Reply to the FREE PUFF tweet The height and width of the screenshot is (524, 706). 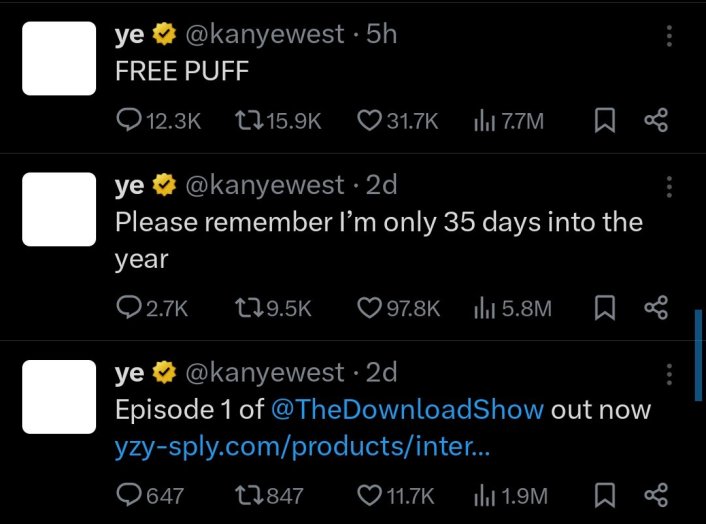tap(130, 121)
